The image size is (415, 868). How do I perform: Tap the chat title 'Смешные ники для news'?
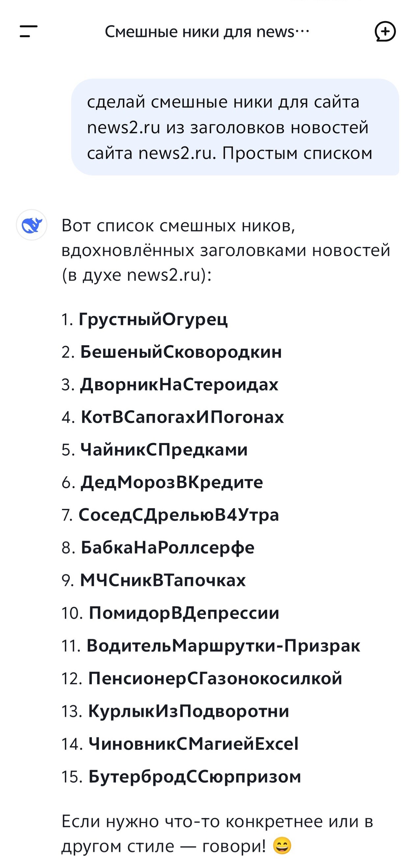[207, 32]
